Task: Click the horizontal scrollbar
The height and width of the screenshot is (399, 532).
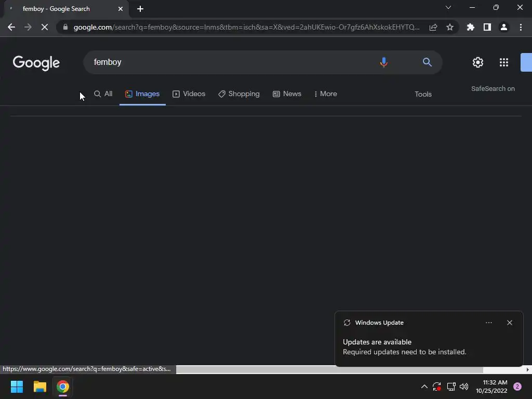Action: point(329,369)
